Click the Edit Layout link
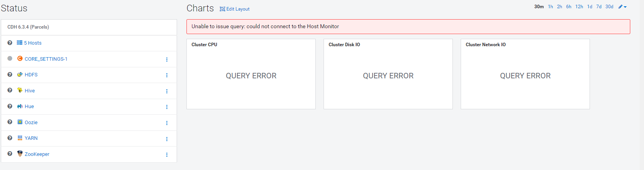This screenshot has width=644, height=170. click(x=235, y=9)
